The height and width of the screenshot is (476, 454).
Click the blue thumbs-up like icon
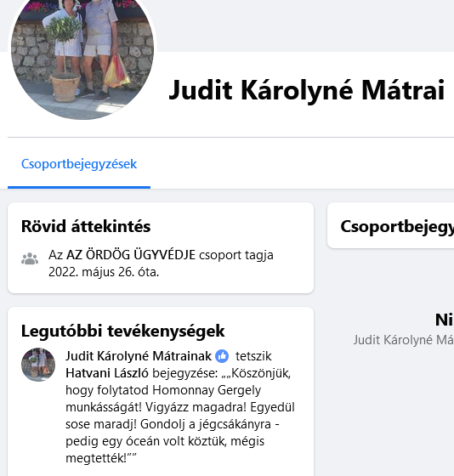[222, 356]
